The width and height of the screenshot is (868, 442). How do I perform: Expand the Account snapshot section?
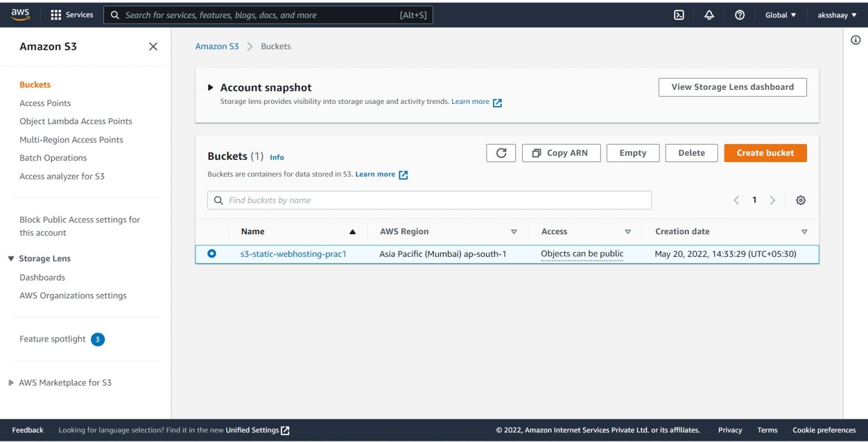coord(210,87)
